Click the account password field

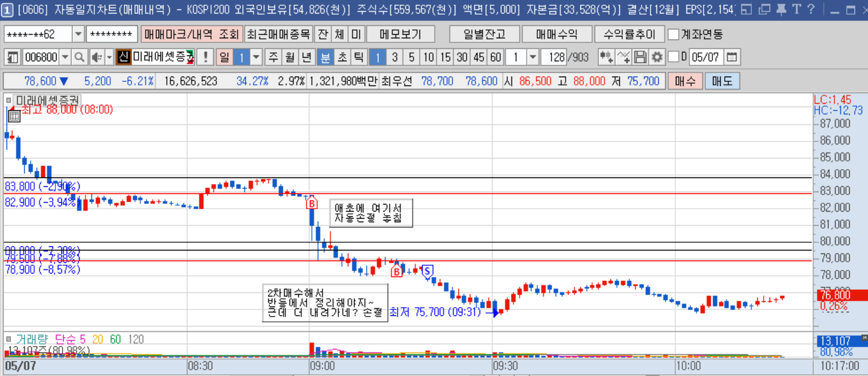pyautogui.click(x=112, y=34)
